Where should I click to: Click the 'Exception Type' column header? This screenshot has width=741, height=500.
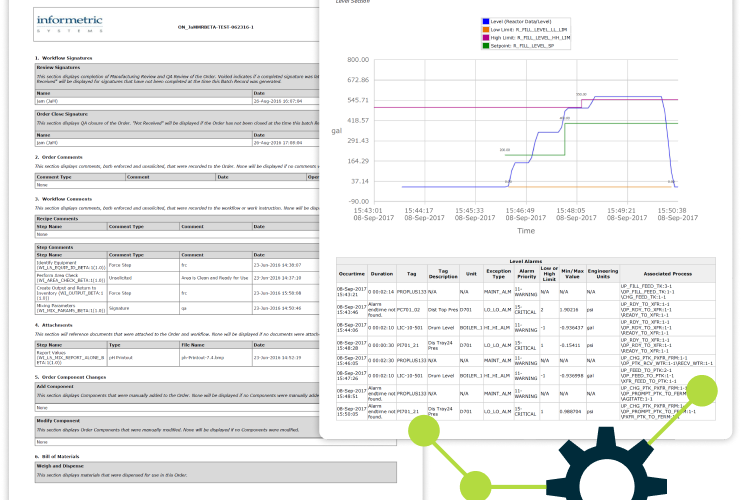pyautogui.click(x=499, y=274)
